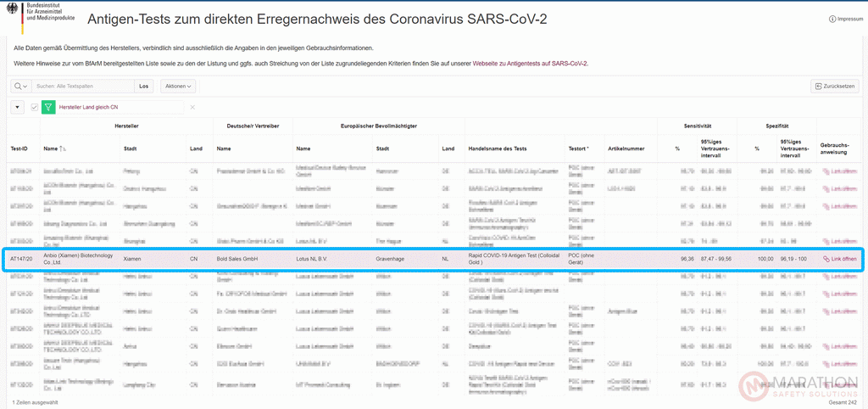This screenshot has height=409, width=868.
Task: Click the interval value '96,19 - 100'
Action: click(793, 259)
